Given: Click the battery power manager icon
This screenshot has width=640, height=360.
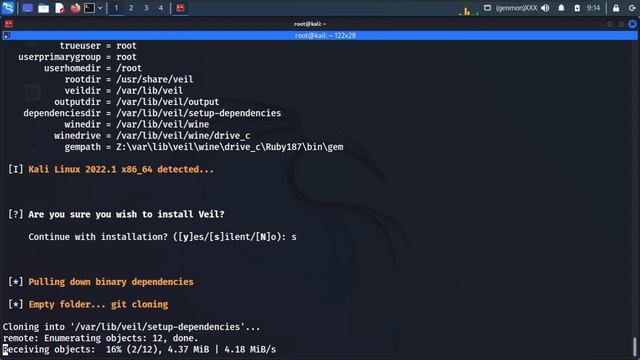Looking at the screenshot, I should click(x=577, y=8).
